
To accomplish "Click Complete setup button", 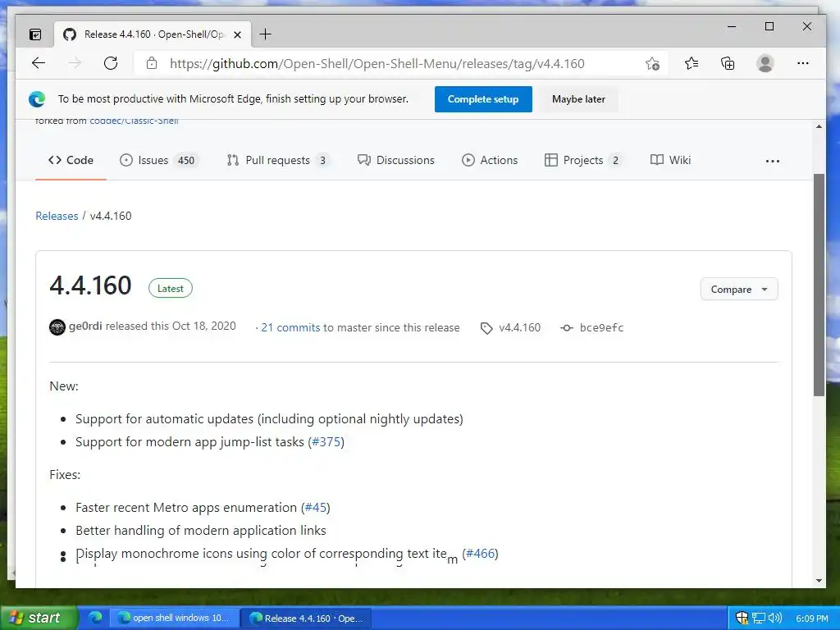I will (483, 99).
